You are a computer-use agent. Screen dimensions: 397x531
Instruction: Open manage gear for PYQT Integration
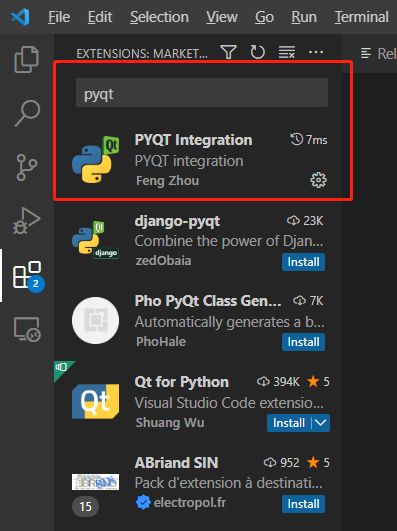318,180
